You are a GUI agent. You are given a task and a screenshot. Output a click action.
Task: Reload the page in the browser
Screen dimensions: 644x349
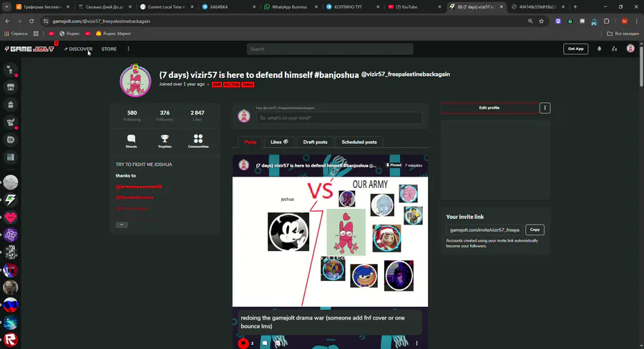(x=31, y=21)
